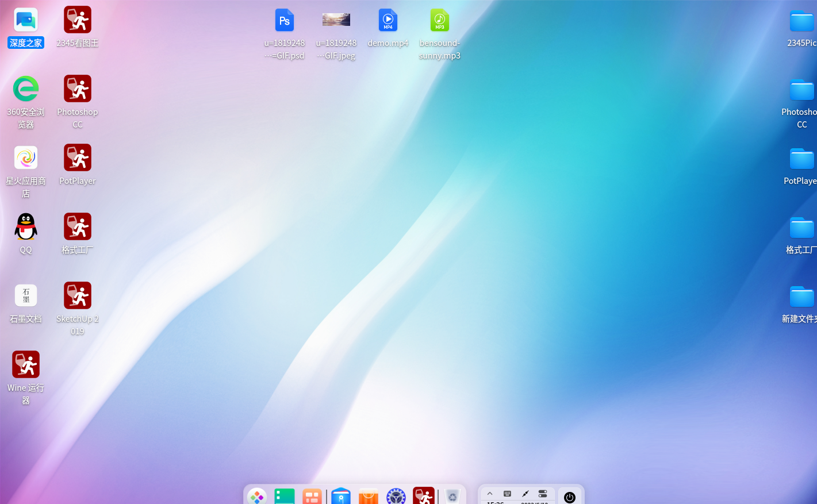Open Wine 运行器 desktop icon
817x504 pixels.
click(26, 365)
